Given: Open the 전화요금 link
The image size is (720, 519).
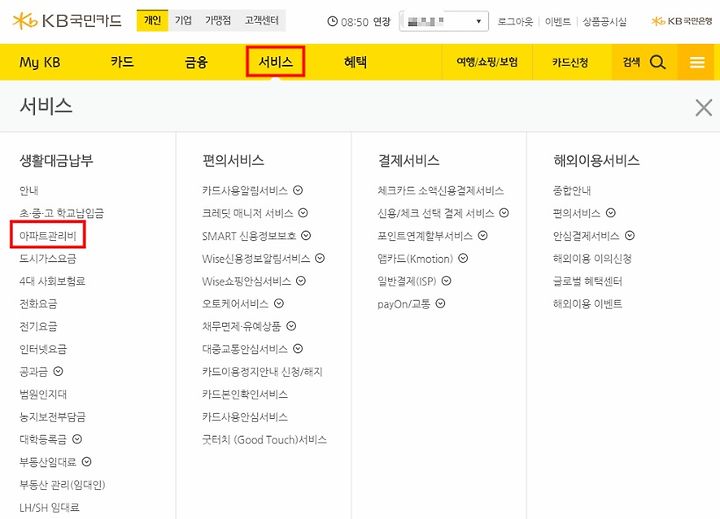Looking at the screenshot, I should 38,304.
